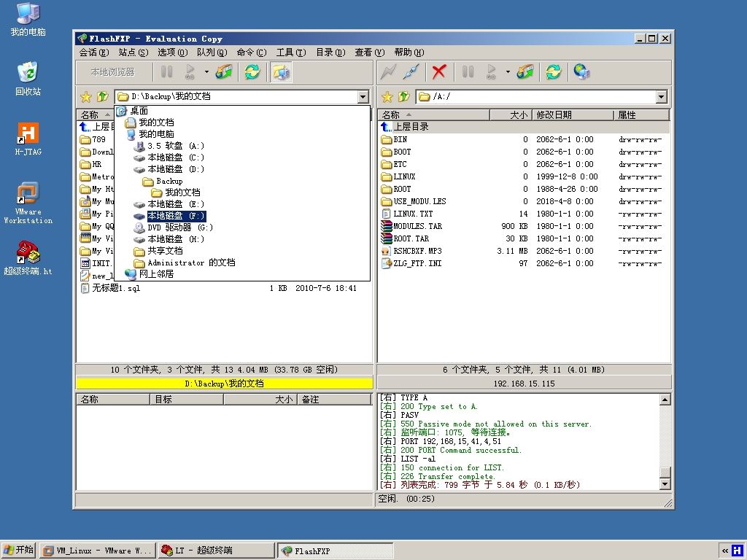Open the 选项 menu
Screen dimensions: 747x560
(x=172, y=52)
